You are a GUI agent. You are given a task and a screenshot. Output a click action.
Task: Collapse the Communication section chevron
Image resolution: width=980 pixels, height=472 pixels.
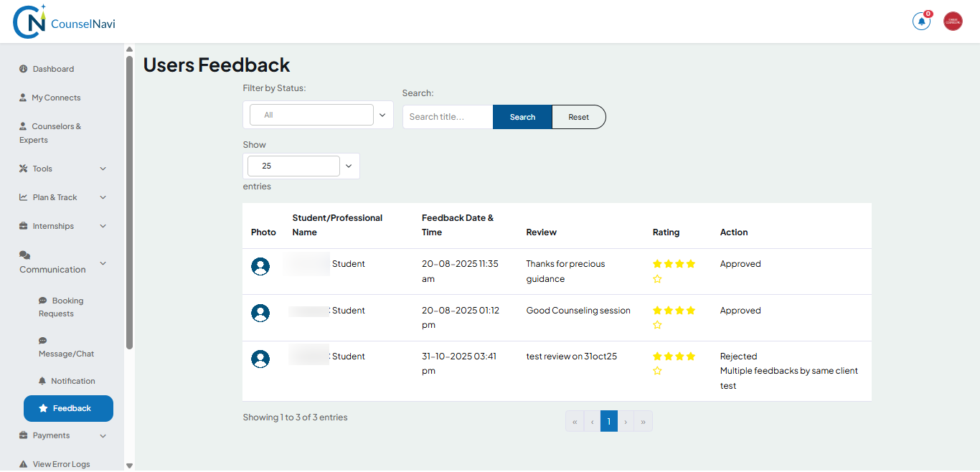tap(101, 262)
